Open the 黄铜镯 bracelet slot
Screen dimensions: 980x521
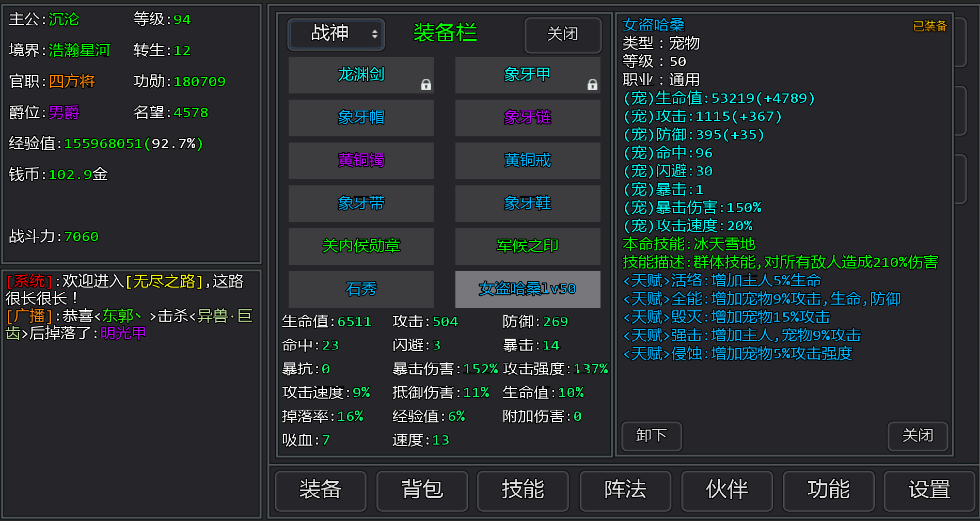click(x=361, y=161)
